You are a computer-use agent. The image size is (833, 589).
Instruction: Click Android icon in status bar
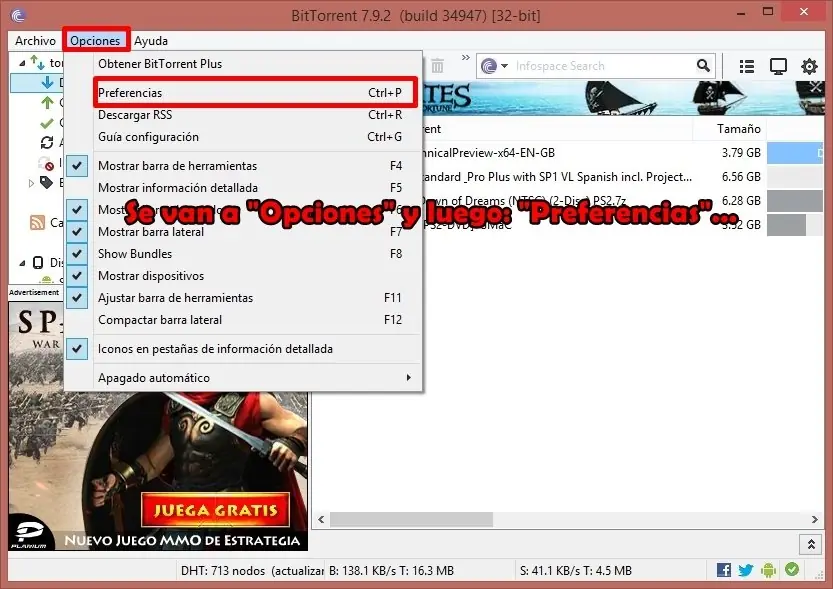pos(768,570)
